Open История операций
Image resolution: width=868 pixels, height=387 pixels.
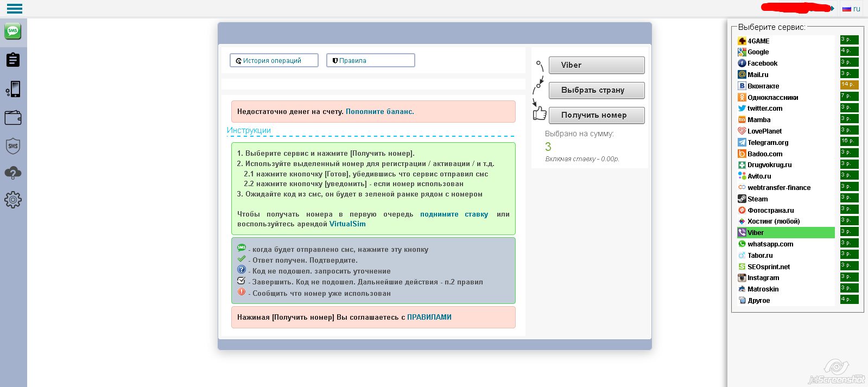(x=274, y=60)
